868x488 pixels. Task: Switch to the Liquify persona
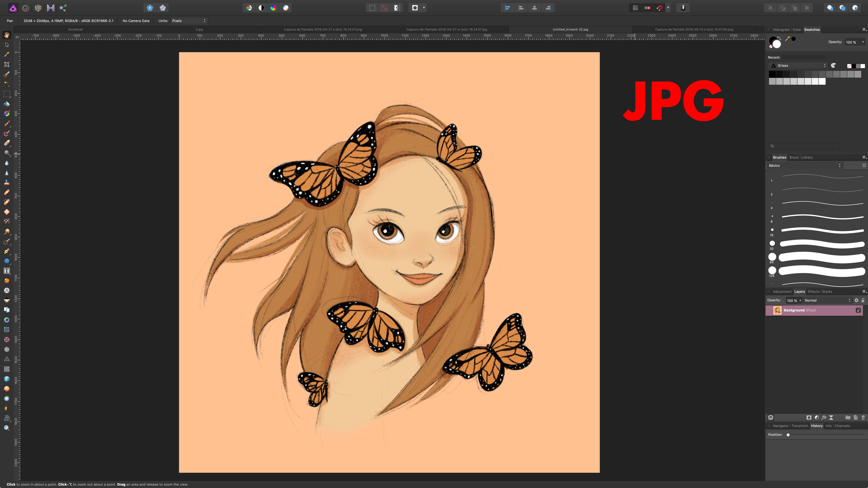[26, 8]
